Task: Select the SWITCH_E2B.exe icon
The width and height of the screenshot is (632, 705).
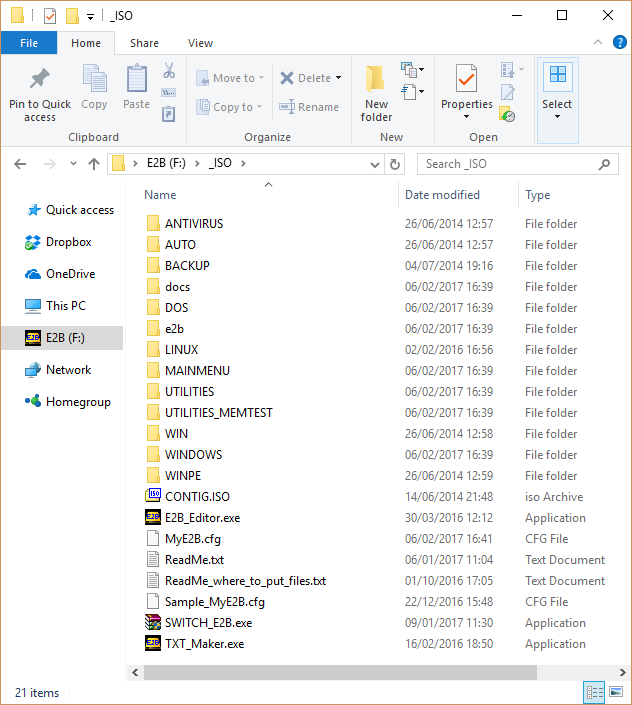Action: point(153,622)
